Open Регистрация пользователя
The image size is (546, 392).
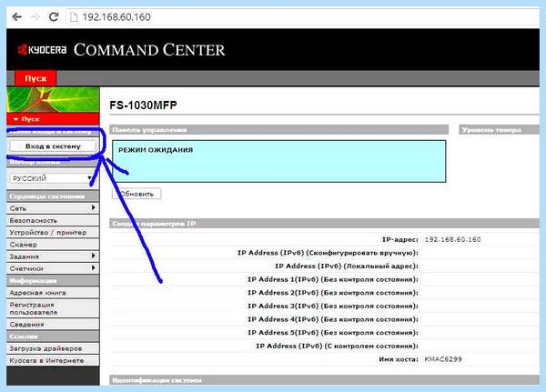(x=53, y=308)
